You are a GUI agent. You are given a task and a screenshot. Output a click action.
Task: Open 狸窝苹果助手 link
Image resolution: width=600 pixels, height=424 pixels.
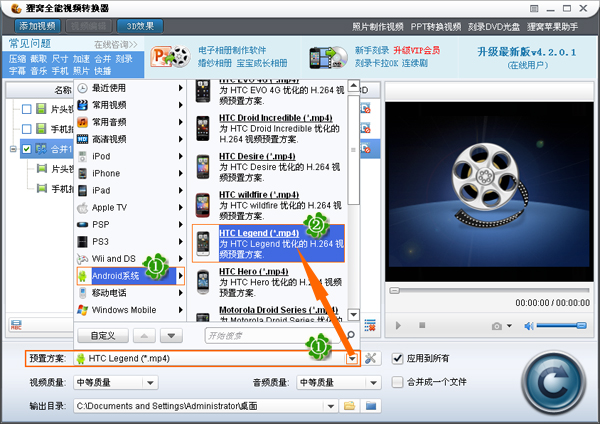tap(553, 27)
